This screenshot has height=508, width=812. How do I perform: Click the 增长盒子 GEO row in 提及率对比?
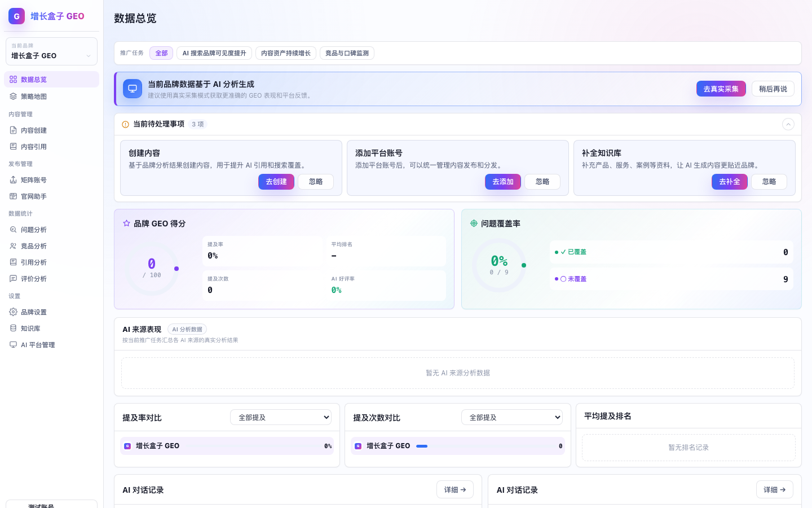[227, 446]
